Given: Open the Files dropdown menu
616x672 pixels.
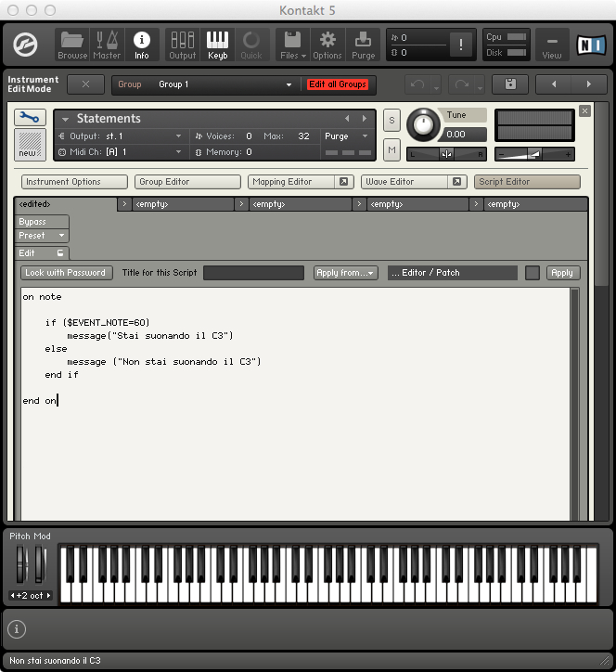Looking at the screenshot, I should [x=293, y=44].
